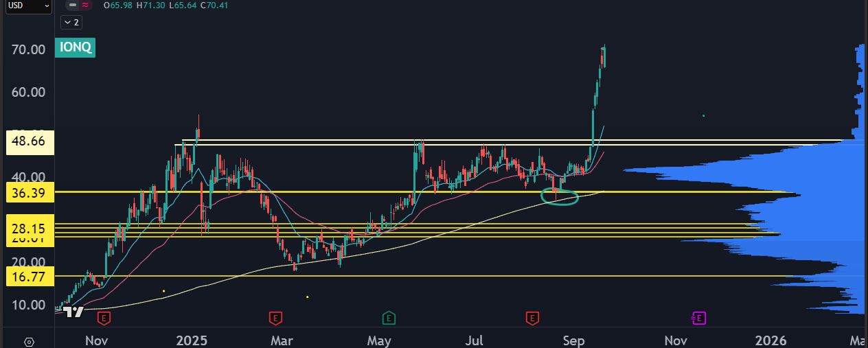Open chart settings gear icon
The width and height of the screenshot is (868, 348).
(x=29, y=341)
